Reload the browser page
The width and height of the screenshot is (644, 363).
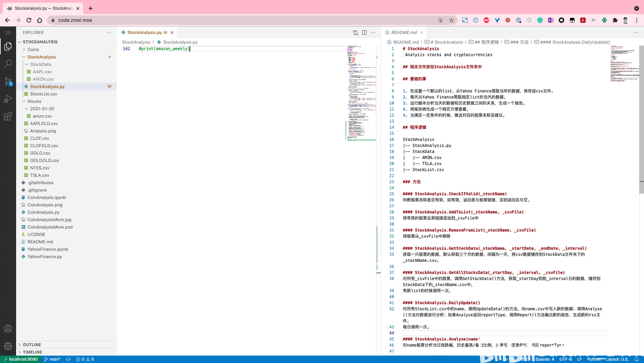29,20
